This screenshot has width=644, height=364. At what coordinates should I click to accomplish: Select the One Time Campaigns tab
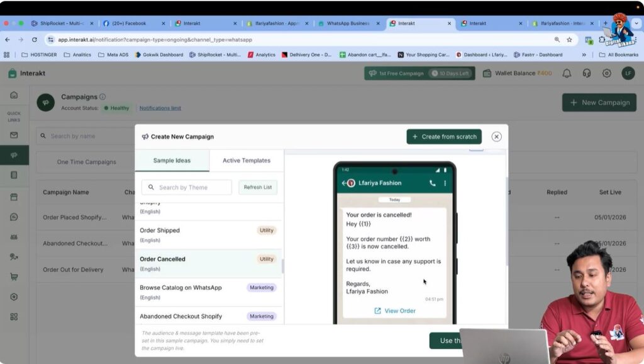pyautogui.click(x=87, y=162)
